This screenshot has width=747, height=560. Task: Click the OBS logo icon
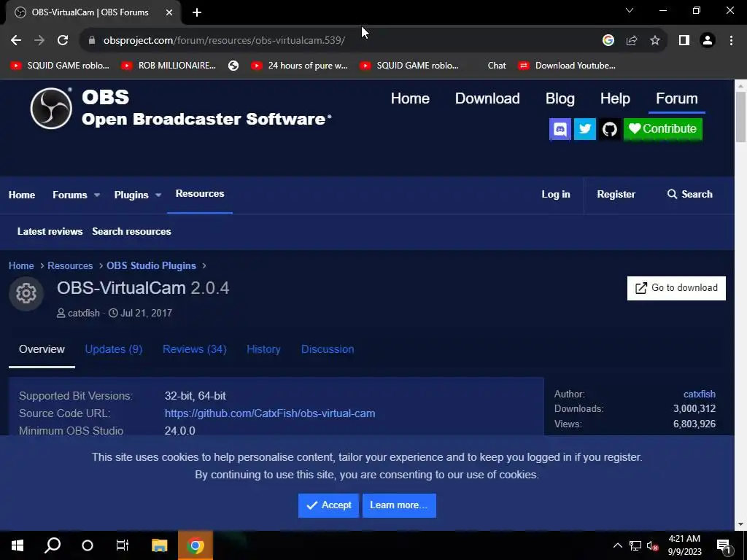pyautogui.click(x=51, y=108)
